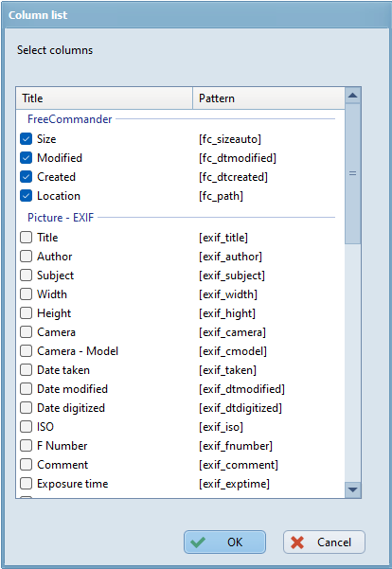Tick the Camera - Model checkbox
Viewport: 392px width, 569px height.
click(27, 351)
